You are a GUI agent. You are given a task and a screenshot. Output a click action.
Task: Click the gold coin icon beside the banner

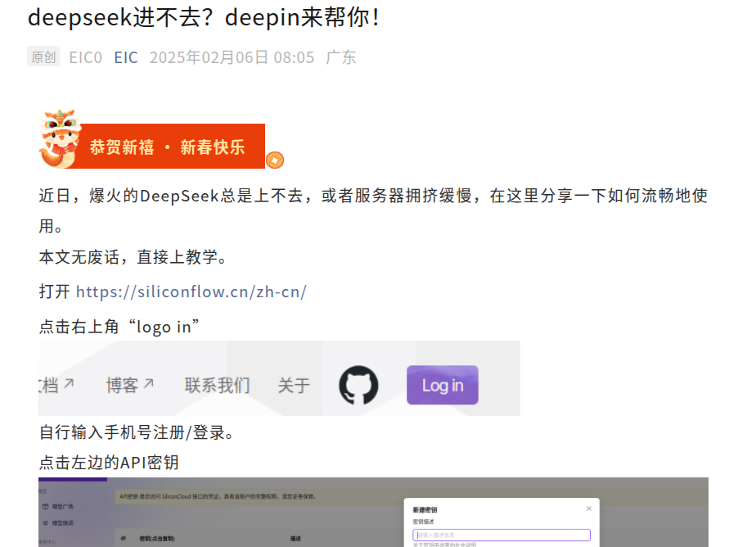pyautogui.click(x=275, y=160)
